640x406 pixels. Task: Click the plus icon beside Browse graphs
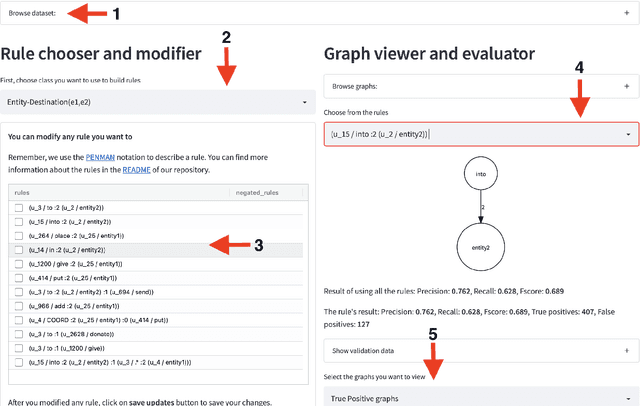point(626,87)
